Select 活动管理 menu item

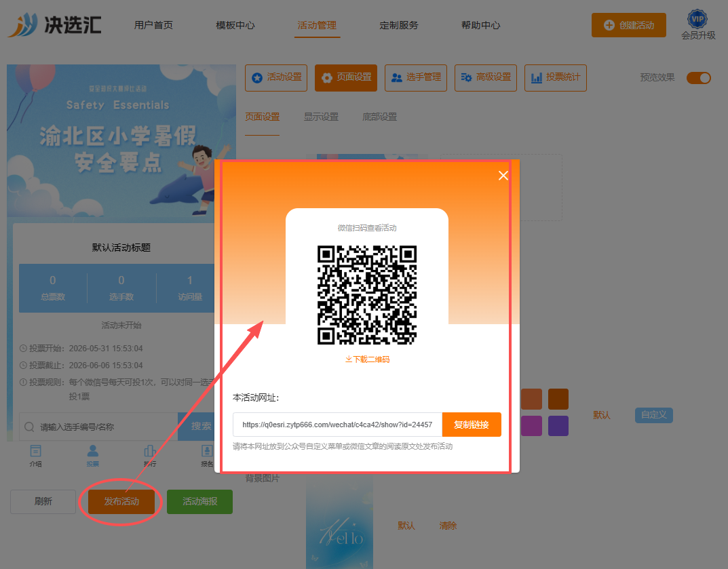pyautogui.click(x=317, y=25)
